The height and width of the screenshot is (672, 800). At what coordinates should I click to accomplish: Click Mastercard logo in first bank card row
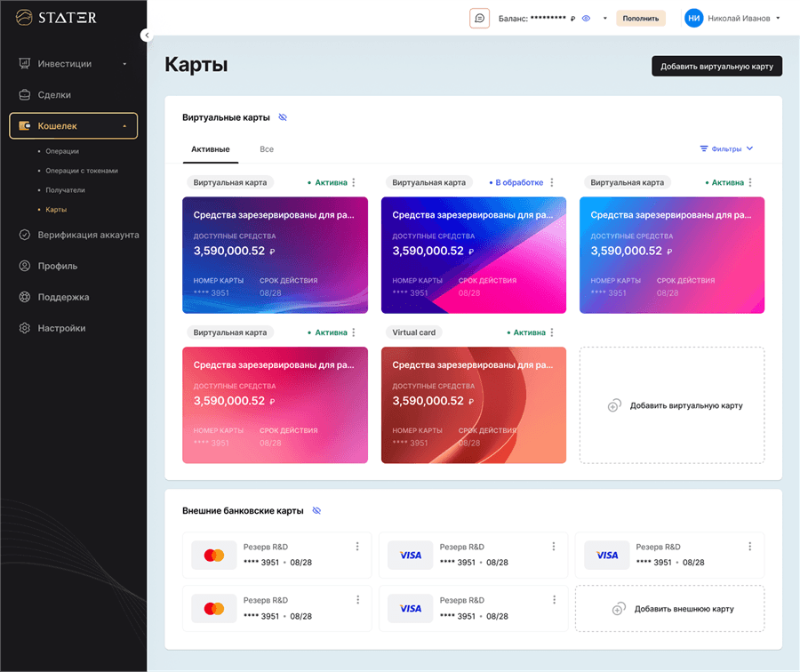click(213, 556)
